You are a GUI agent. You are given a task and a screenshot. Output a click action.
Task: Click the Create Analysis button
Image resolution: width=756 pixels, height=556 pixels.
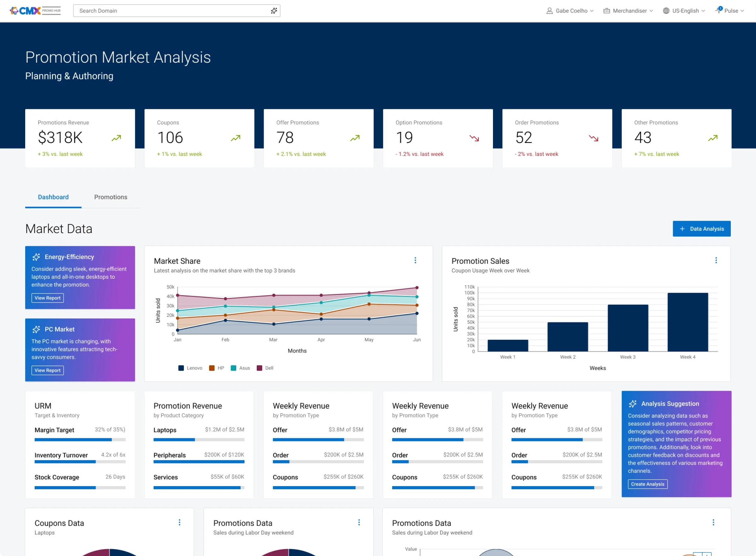click(647, 484)
